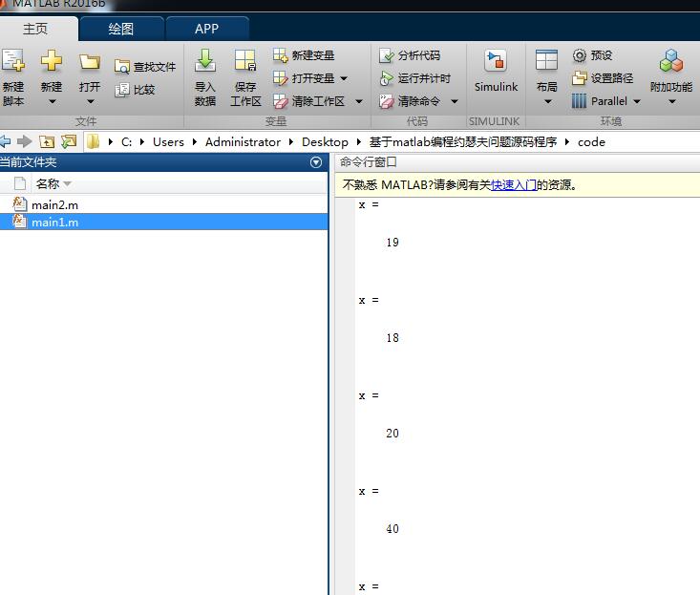Click the yellow plus New (新建) icon
Viewport: 700px width, 595px height.
52,61
